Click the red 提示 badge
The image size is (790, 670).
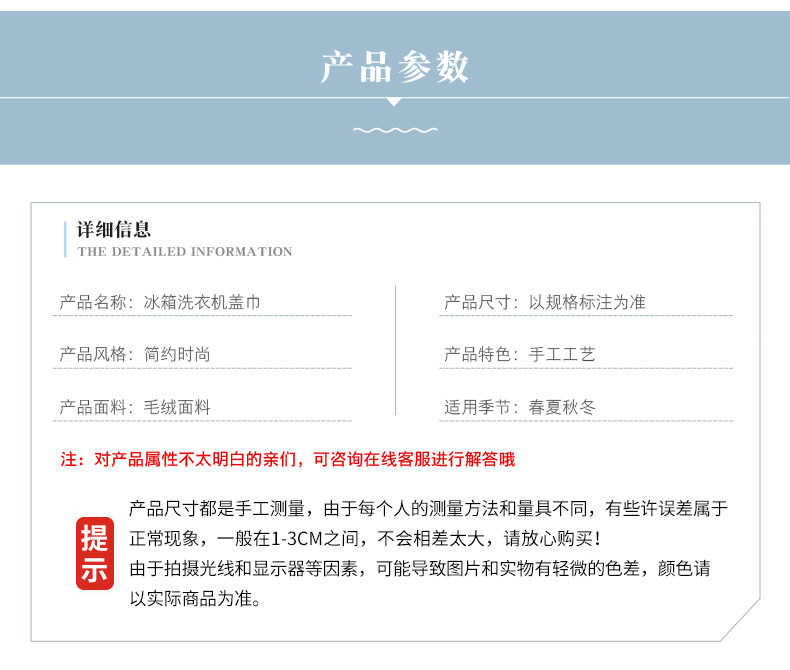[x=95, y=553]
